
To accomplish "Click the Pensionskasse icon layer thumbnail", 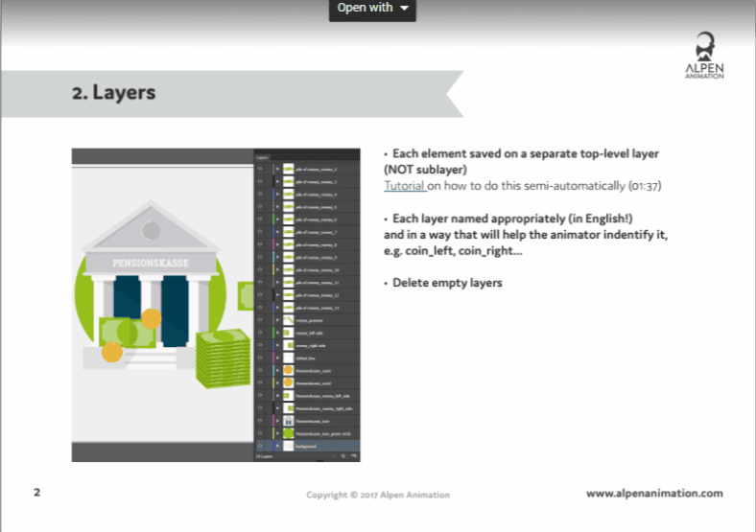I will tap(288, 421).
